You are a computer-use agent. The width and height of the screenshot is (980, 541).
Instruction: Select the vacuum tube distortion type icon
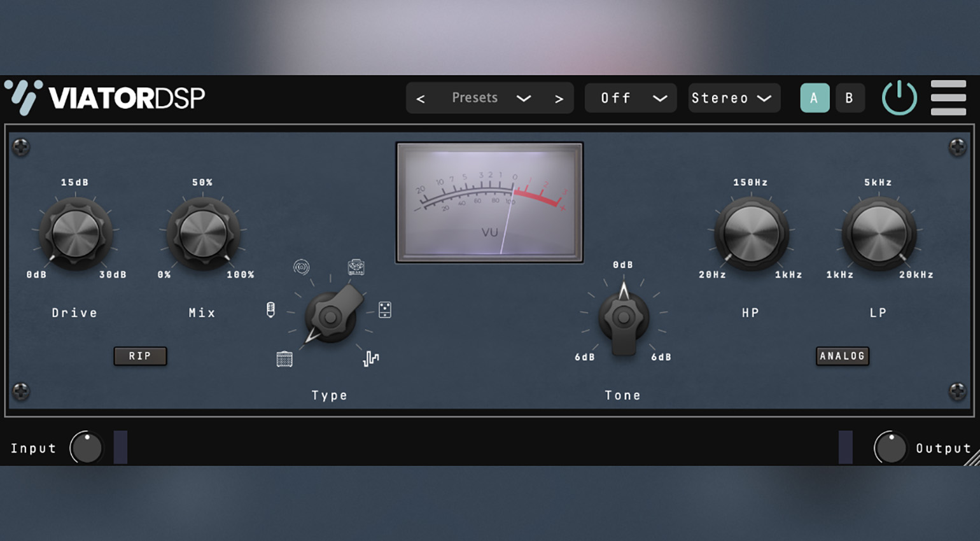tap(270, 310)
